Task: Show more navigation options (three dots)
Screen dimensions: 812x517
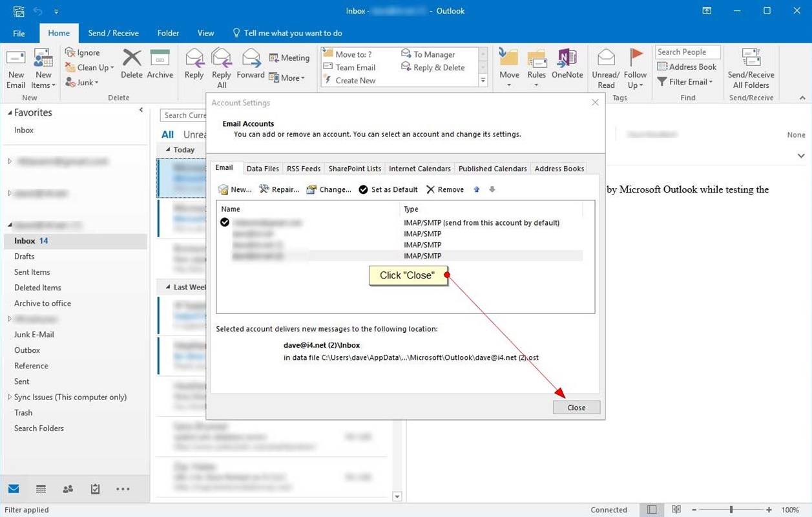Action: pos(123,489)
